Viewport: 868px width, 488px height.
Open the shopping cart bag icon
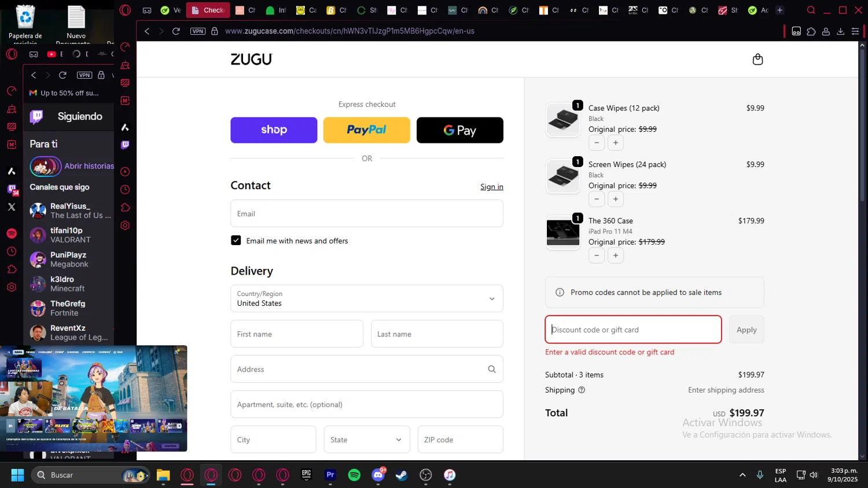tap(757, 59)
